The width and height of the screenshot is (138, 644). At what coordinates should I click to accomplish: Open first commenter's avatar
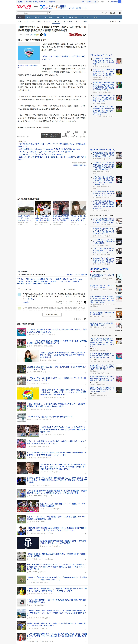(x=19, y=295)
